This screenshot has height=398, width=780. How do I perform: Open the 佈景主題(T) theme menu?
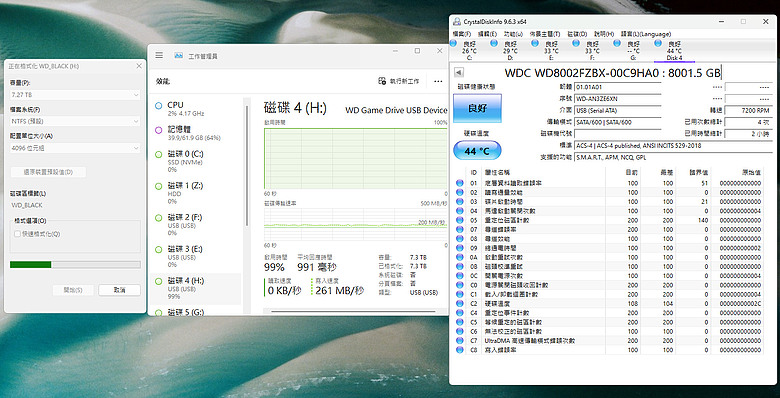pyautogui.click(x=544, y=34)
